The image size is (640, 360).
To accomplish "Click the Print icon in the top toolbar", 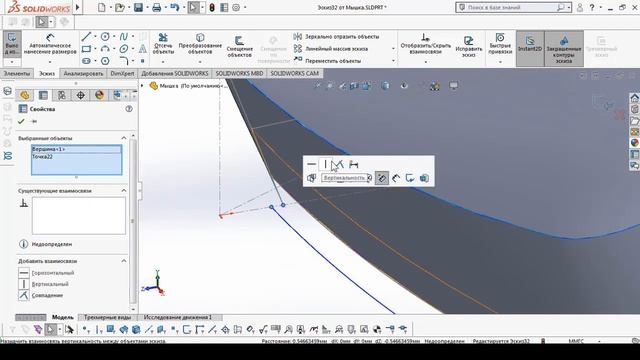I will 157,7.
